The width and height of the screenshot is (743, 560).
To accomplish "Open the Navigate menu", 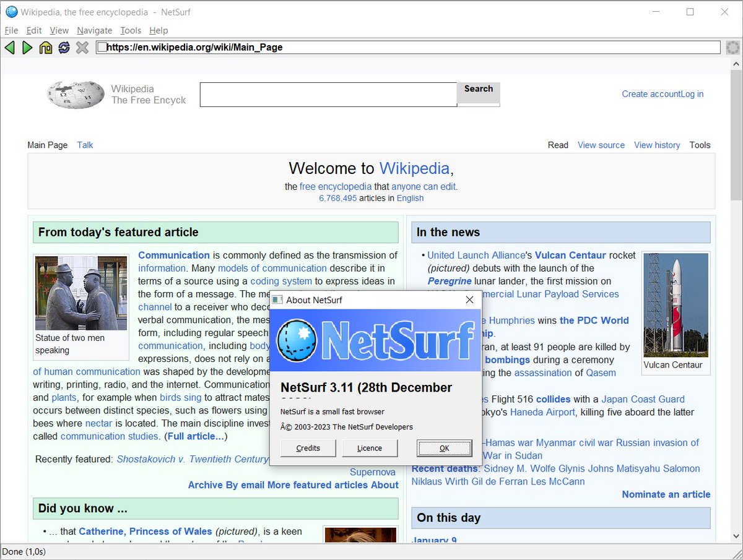I will 94,30.
